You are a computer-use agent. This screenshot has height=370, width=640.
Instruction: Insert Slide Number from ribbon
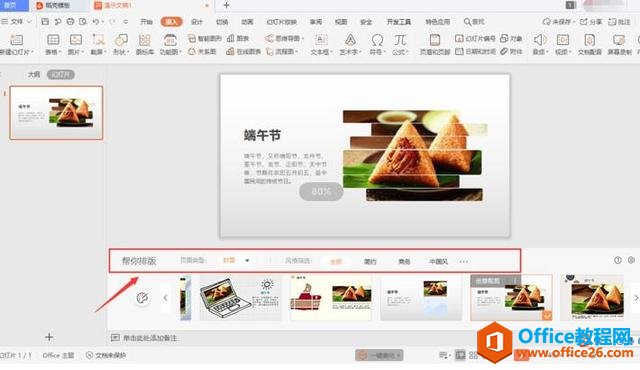pyautogui.click(x=475, y=38)
